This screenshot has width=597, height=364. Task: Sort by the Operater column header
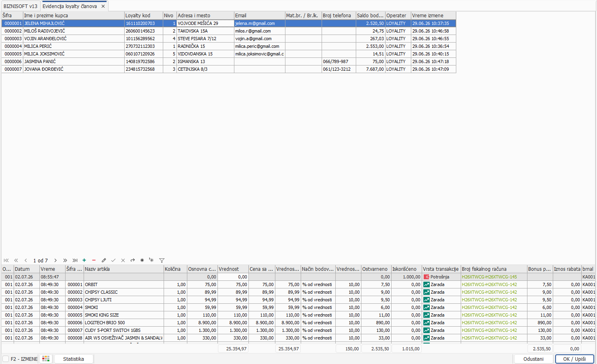(x=398, y=16)
